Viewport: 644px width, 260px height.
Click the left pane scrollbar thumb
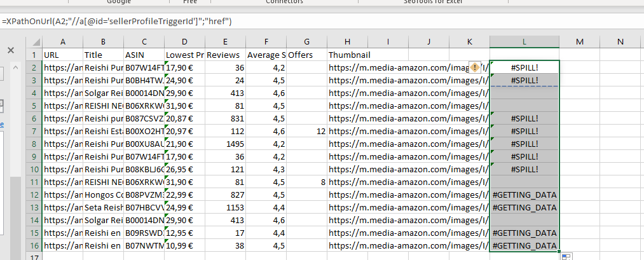(16, 205)
